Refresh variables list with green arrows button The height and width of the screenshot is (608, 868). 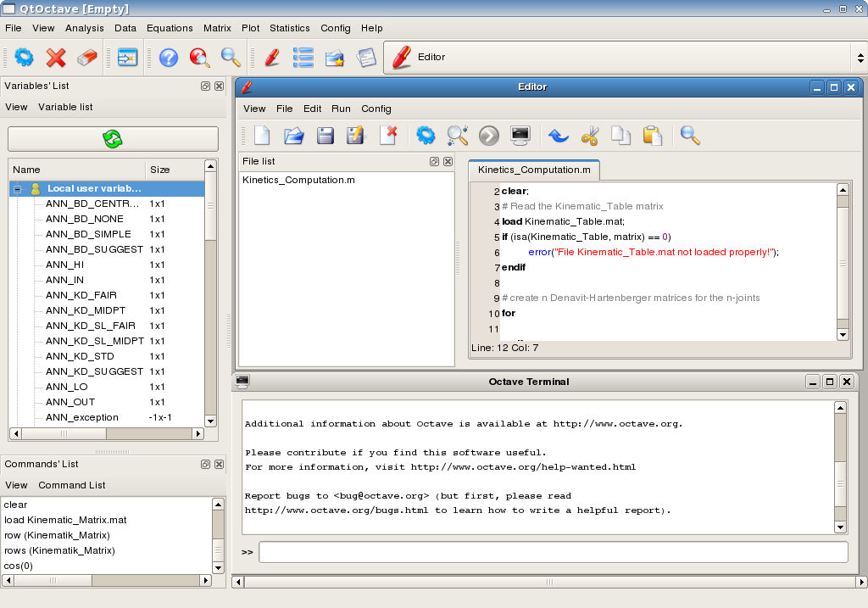point(113,139)
